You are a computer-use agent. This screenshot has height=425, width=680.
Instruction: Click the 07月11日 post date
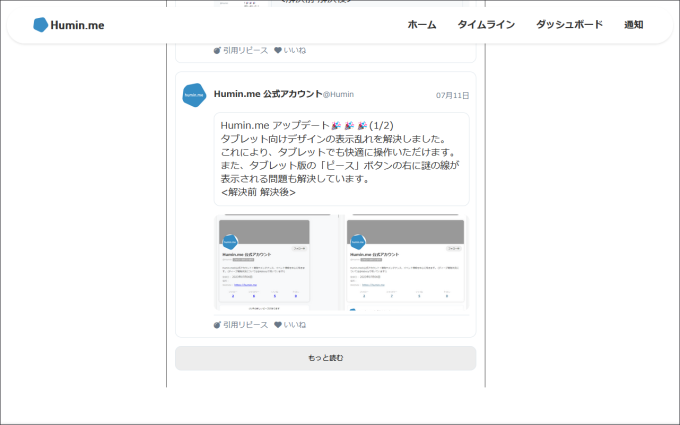(452, 95)
